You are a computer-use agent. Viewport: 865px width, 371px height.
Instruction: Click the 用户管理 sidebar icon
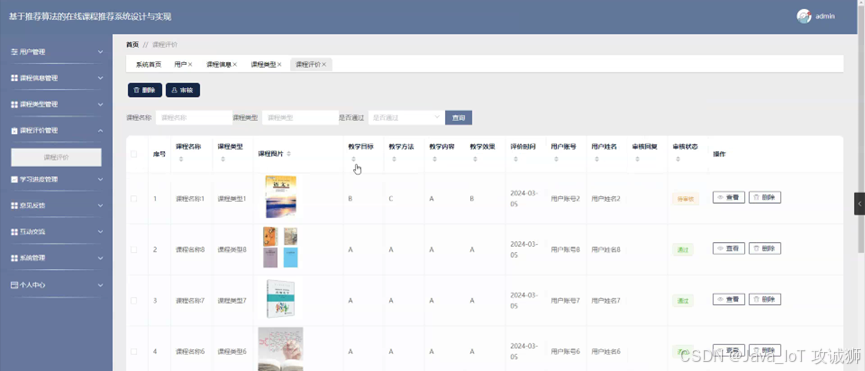pyautogui.click(x=14, y=52)
